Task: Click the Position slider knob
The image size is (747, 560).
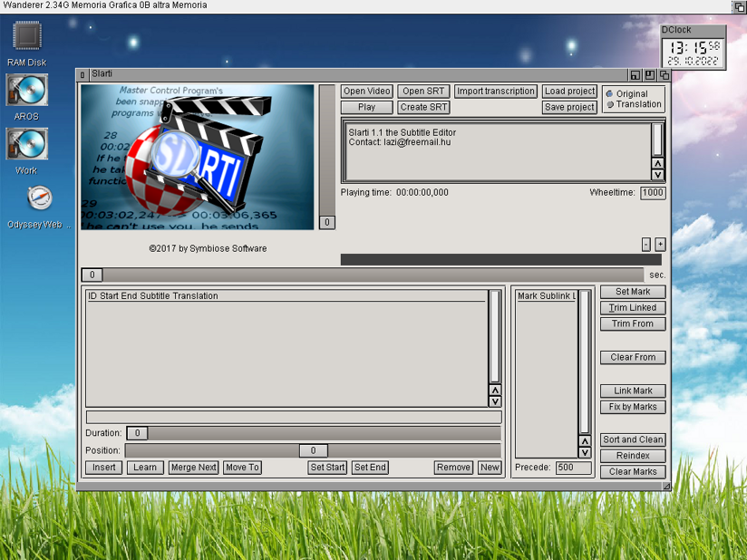Action: point(313,450)
